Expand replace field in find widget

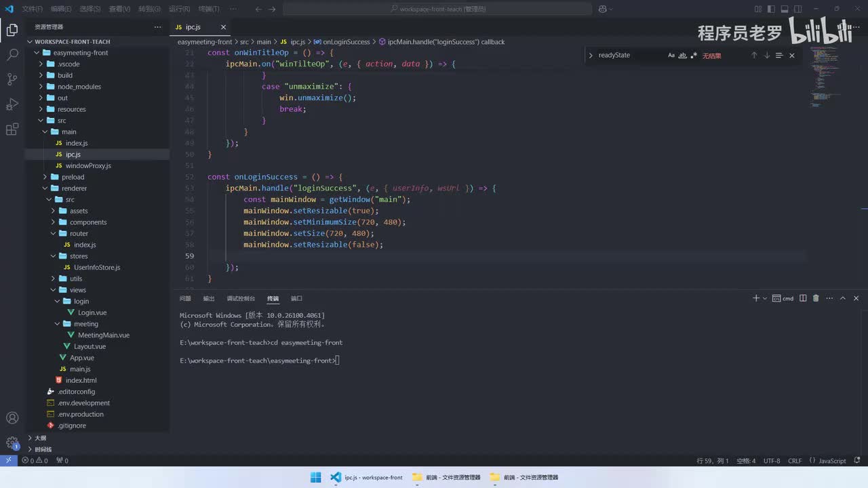pyautogui.click(x=591, y=56)
